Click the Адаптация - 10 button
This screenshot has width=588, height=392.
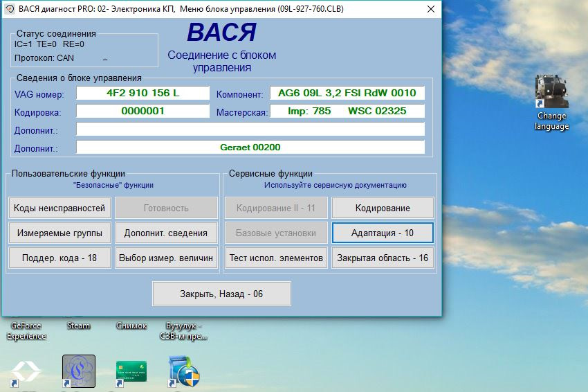[x=383, y=233]
